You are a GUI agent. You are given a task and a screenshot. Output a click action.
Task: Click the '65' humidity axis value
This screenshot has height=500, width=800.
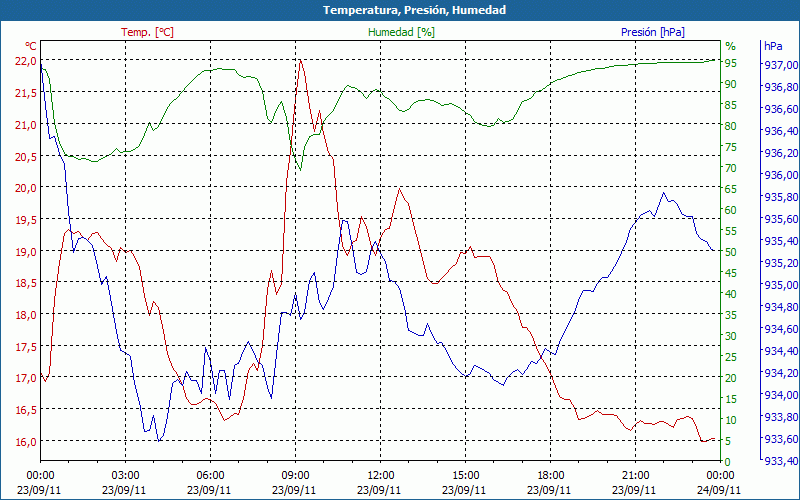[x=730, y=189]
